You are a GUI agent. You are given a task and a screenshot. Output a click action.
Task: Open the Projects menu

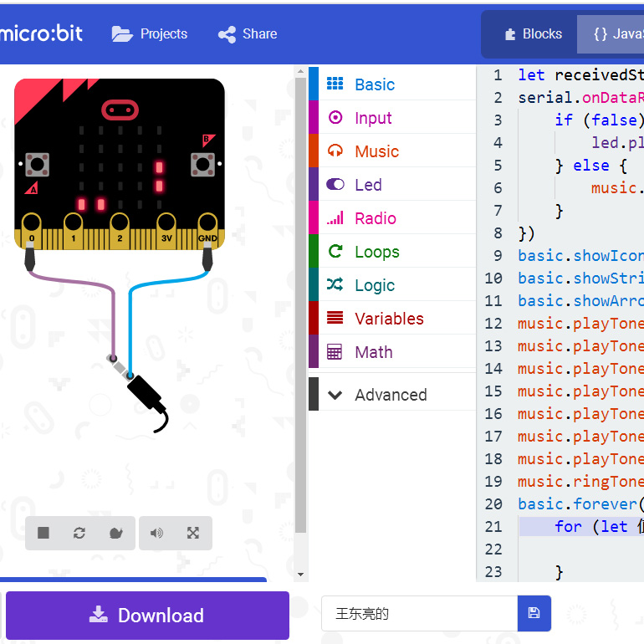(x=150, y=34)
